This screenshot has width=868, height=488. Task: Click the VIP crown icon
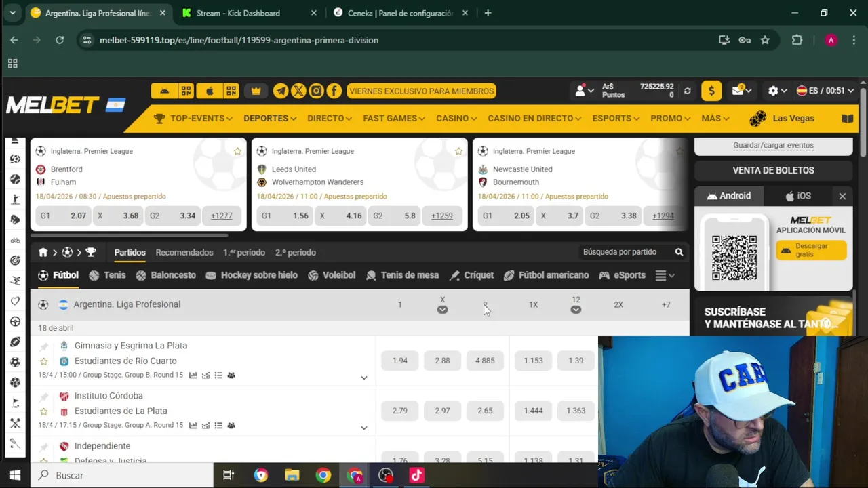click(x=256, y=91)
